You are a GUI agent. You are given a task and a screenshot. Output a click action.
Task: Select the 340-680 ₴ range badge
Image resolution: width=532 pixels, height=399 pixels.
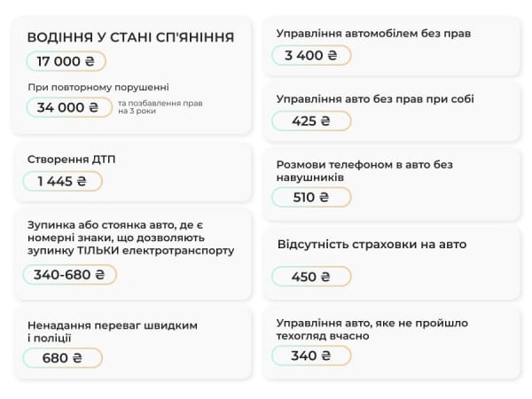[69, 274]
